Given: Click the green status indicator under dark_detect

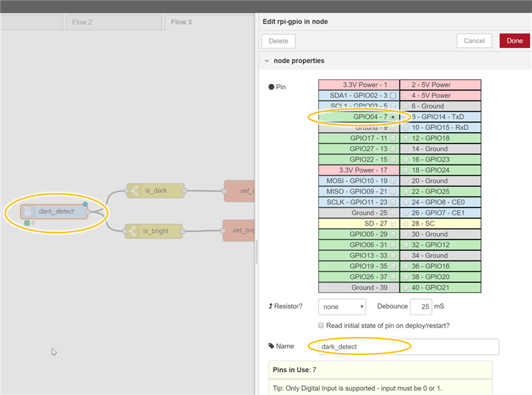Looking at the screenshot, I should point(27,223).
